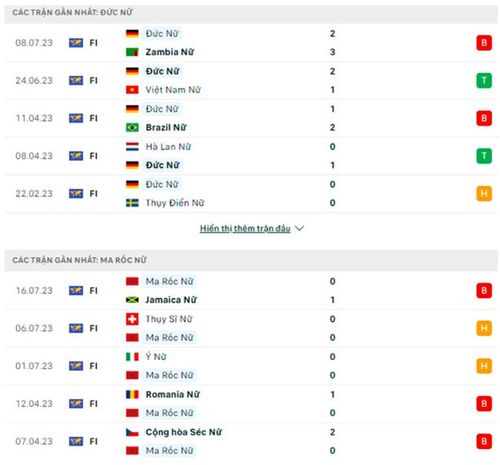Open the Việt Nam Nữ team link
Viewport: 500px width, 465px height.
pos(173,90)
